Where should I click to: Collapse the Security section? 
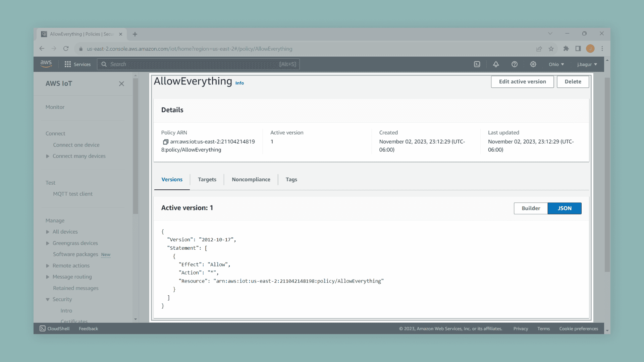click(x=48, y=299)
